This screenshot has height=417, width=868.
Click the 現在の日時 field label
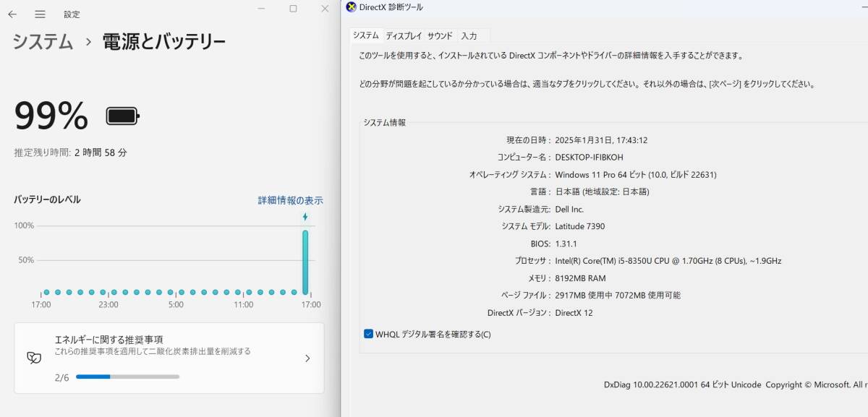pos(528,140)
